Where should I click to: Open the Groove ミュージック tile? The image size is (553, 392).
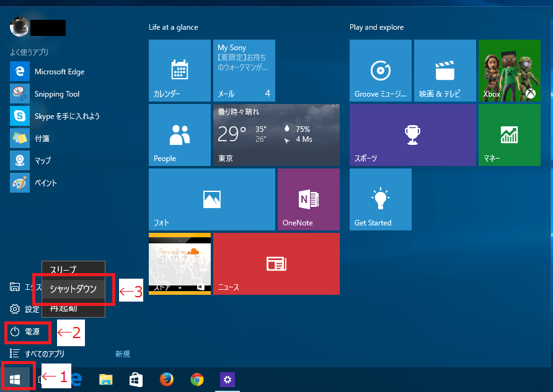(x=380, y=71)
